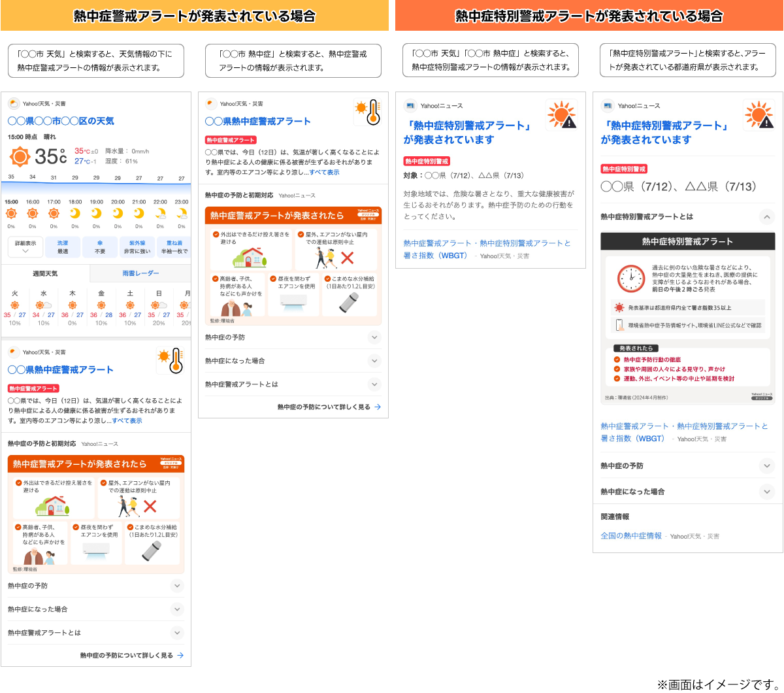Click すべて表示 in the card below weekly forecast
This screenshot has width=784, height=693.
127,421
